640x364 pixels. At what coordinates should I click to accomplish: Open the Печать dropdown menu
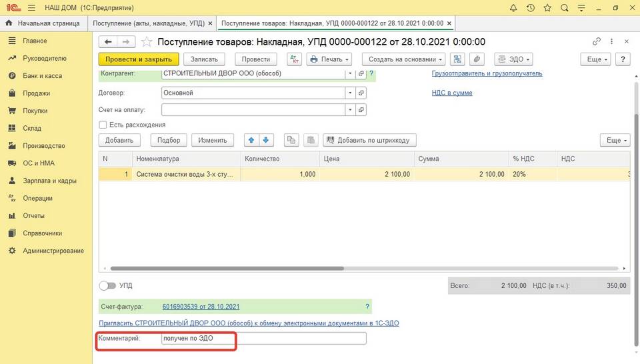(330, 59)
